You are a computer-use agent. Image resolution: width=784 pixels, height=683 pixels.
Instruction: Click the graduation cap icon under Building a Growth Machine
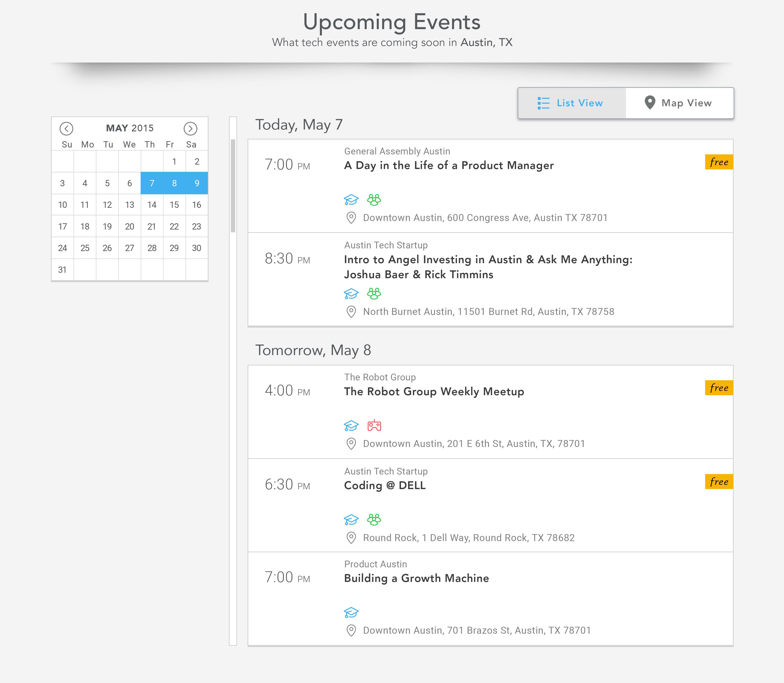point(351,612)
